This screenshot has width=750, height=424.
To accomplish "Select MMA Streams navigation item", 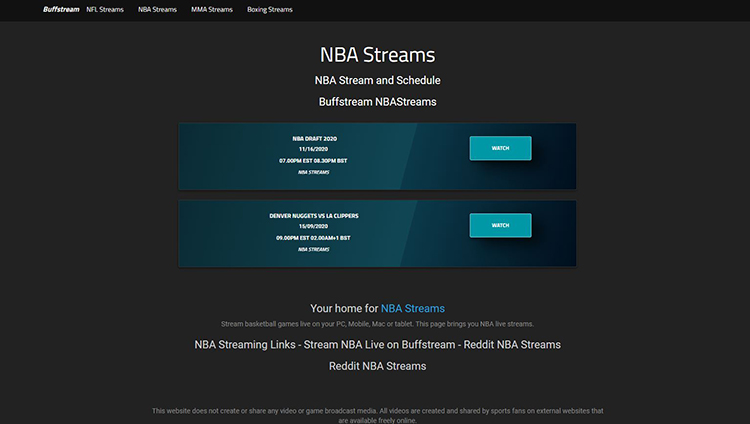I will click(212, 10).
